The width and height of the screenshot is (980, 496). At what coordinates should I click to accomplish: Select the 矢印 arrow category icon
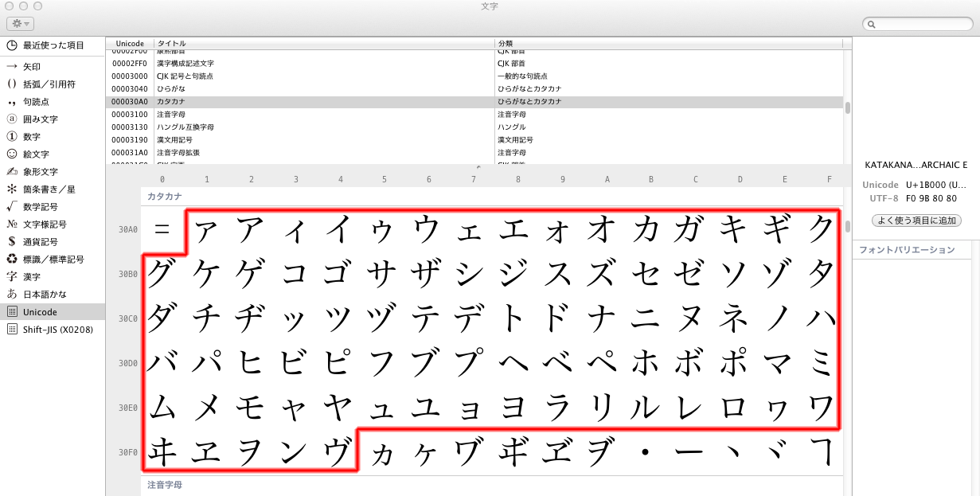(x=12, y=67)
